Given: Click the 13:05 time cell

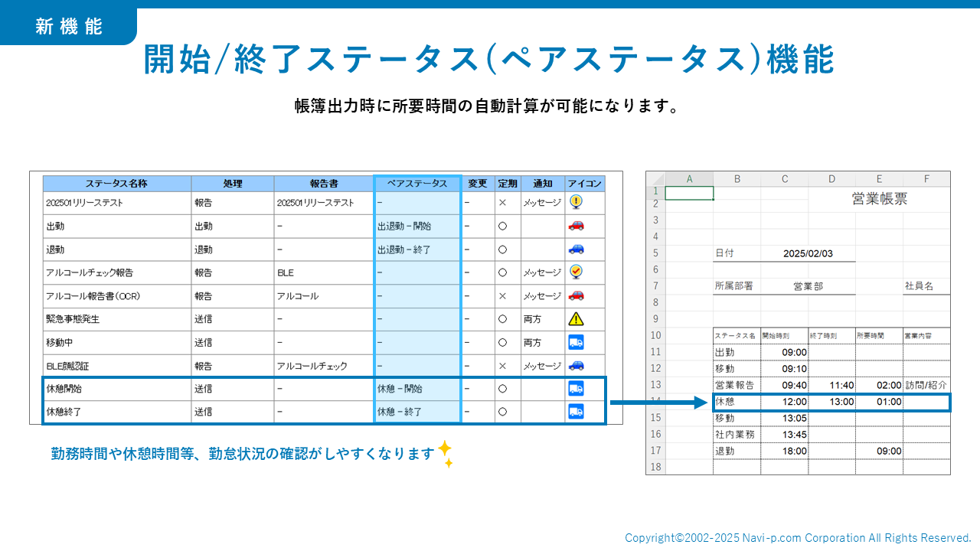Looking at the screenshot, I should [784, 418].
